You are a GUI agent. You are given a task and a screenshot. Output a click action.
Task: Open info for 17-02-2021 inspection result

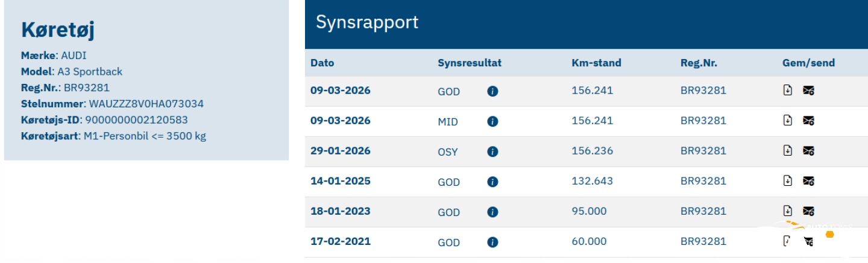pyautogui.click(x=492, y=242)
